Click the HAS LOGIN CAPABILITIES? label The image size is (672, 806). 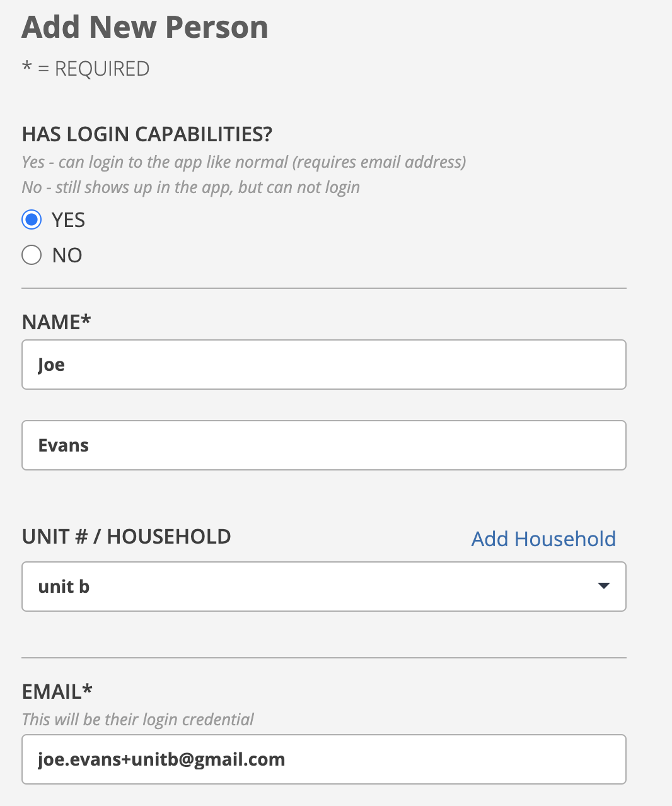147,134
